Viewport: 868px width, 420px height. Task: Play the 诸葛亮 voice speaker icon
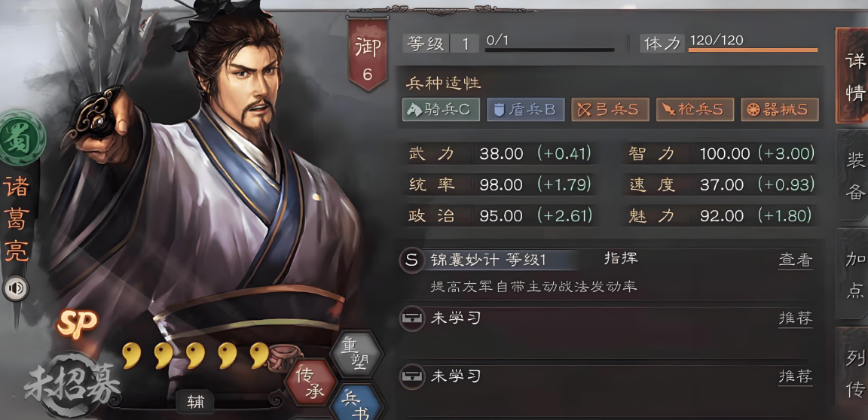click(16, 288)
